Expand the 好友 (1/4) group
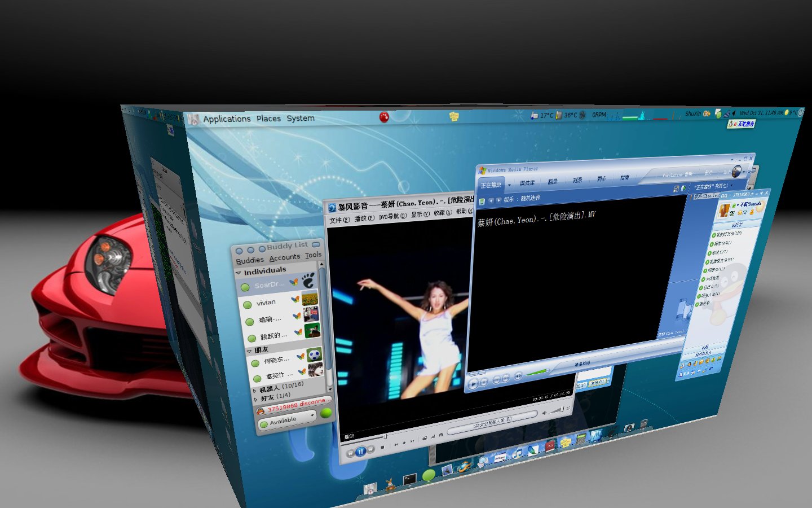The width and height of the screenshot is (812, 508). click(256, 399)
